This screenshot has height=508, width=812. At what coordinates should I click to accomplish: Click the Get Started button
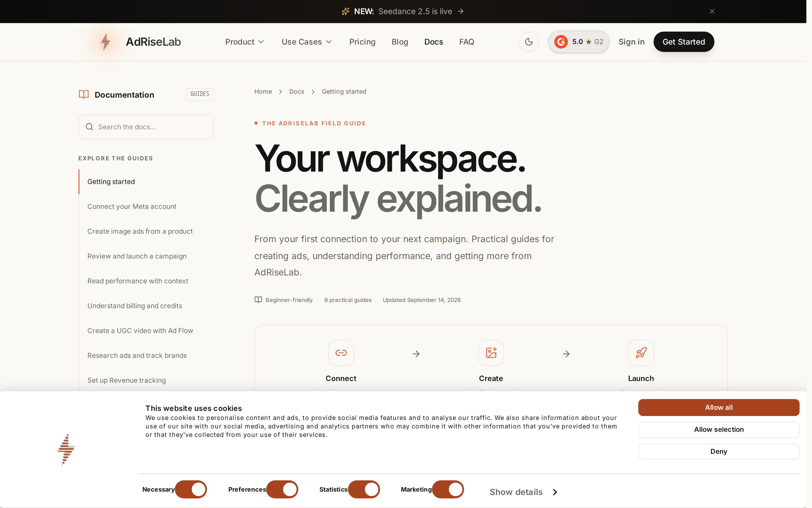pyautogui.click(x=683, y=42)
